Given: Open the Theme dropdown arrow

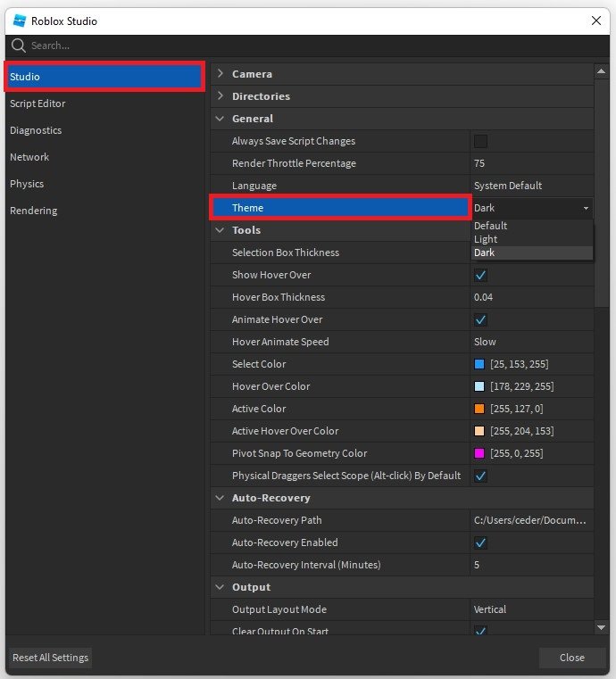Looking at the screenshot, I should pyautogui.click(x=586, y=208).
